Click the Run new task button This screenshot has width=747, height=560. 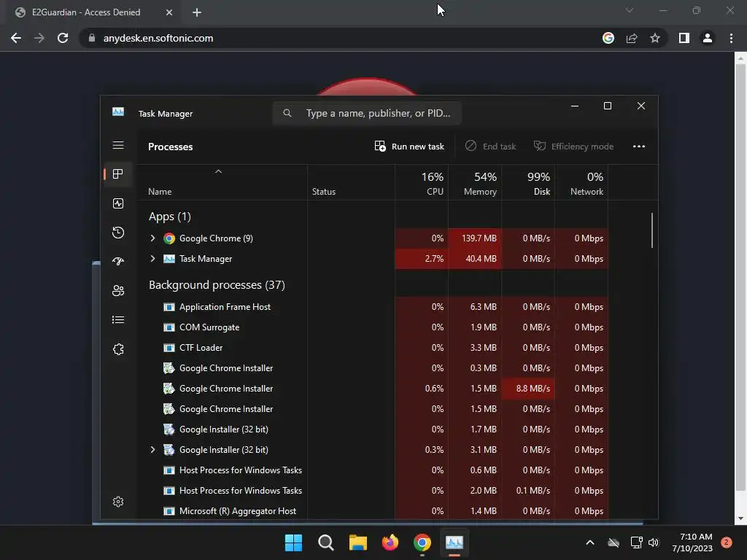point(409,146)
